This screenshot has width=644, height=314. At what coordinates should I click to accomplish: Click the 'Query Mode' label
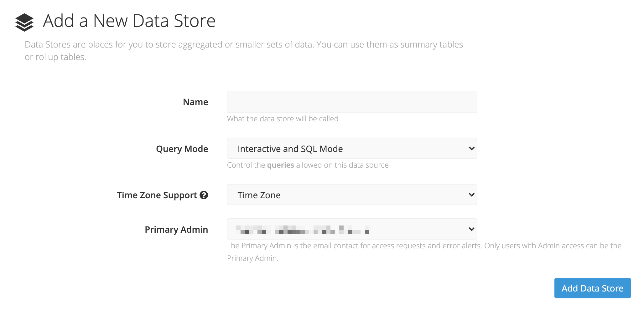point(182,149)
